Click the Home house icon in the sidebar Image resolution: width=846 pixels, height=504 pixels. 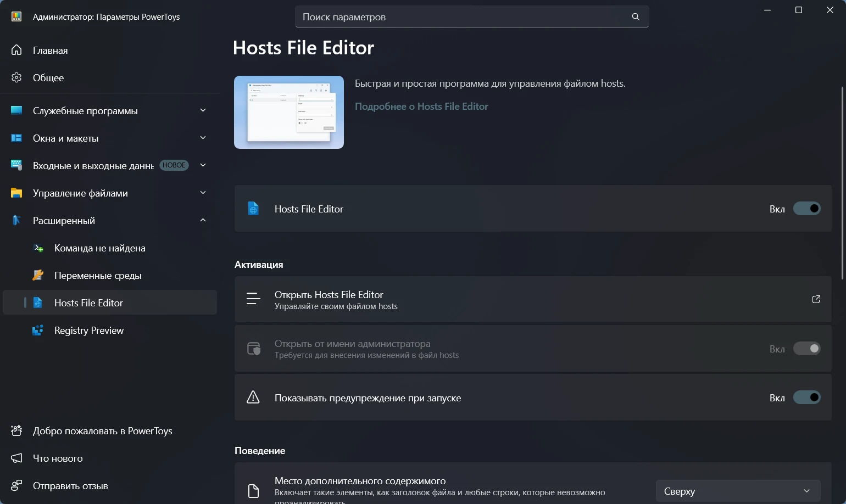pos(16,50)
